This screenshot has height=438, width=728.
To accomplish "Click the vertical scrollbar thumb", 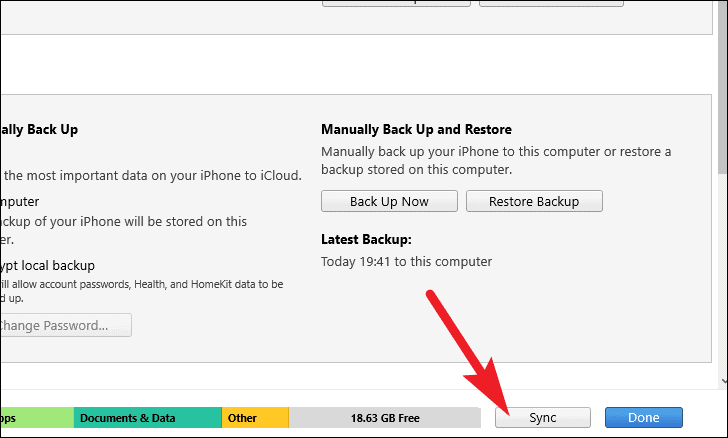I will pos(722,86).
